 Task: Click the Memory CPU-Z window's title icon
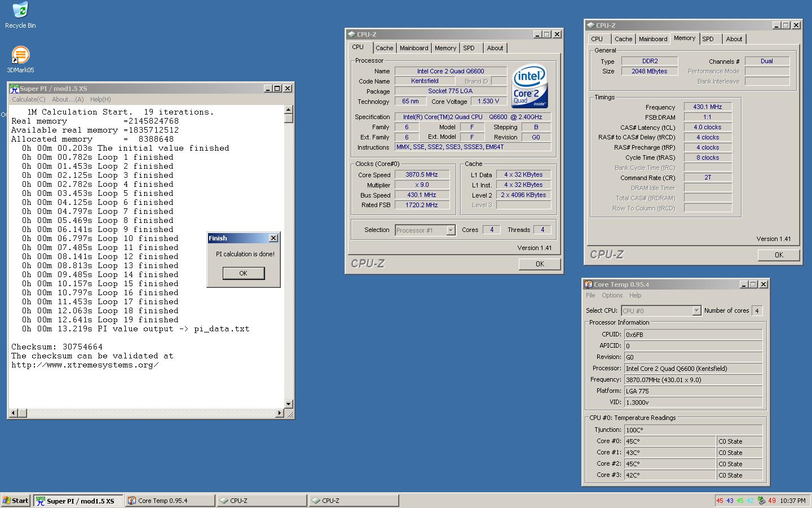pos(590,25)
